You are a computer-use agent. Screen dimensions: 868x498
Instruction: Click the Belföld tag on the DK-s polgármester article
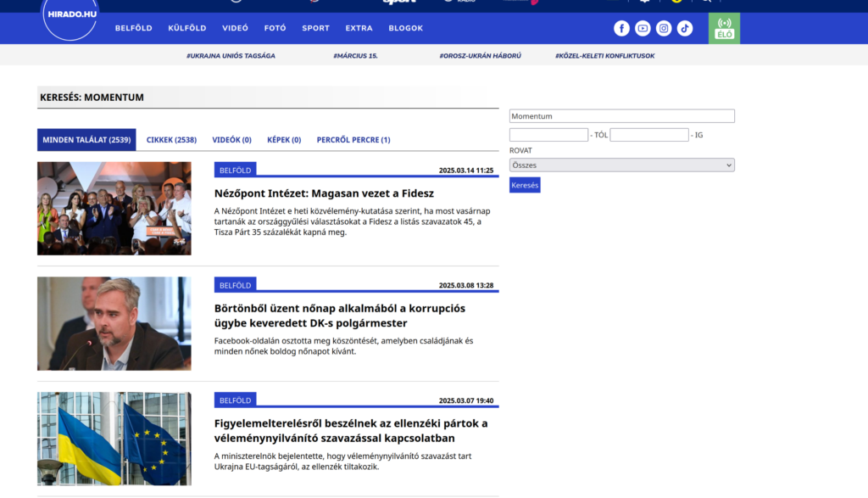235,285
